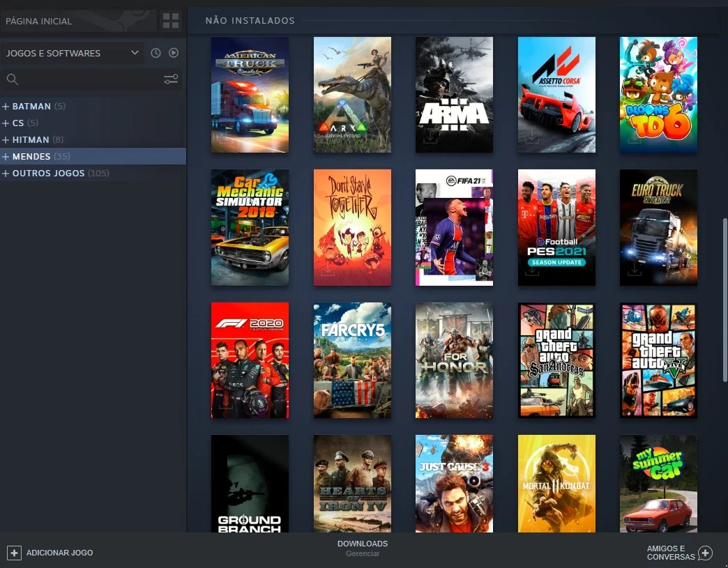
Task: Expand the BATMAN collection
Action: (x=6, y=106)
